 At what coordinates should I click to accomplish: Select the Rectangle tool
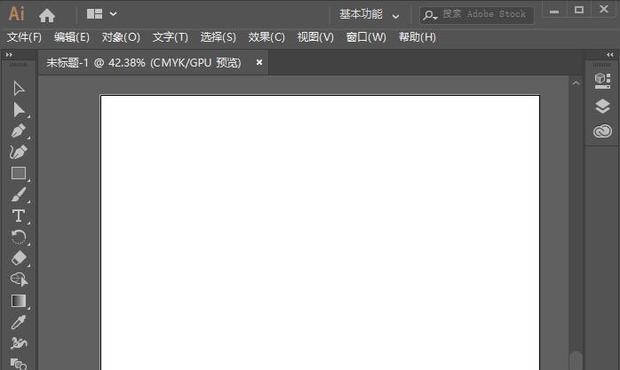pyautogui.click(x=18, y=173)
